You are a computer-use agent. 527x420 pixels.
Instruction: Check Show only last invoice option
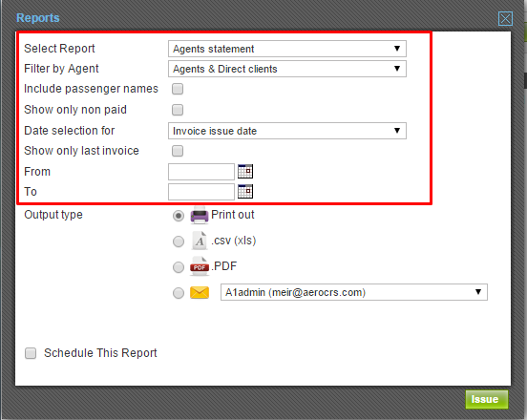click(178, 151)
